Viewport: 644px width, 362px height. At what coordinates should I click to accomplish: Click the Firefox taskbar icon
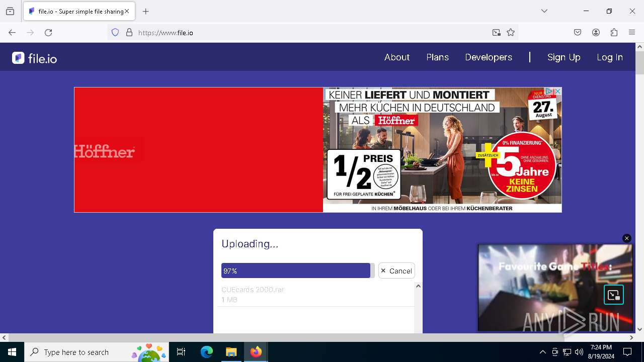[x=256, y=352]
